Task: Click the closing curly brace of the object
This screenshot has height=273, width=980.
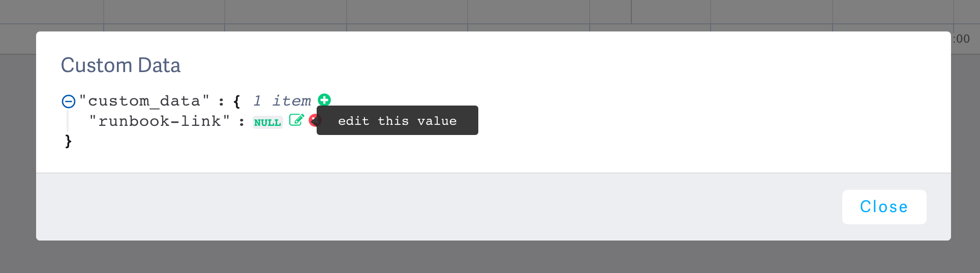Action: pos(68,141)
